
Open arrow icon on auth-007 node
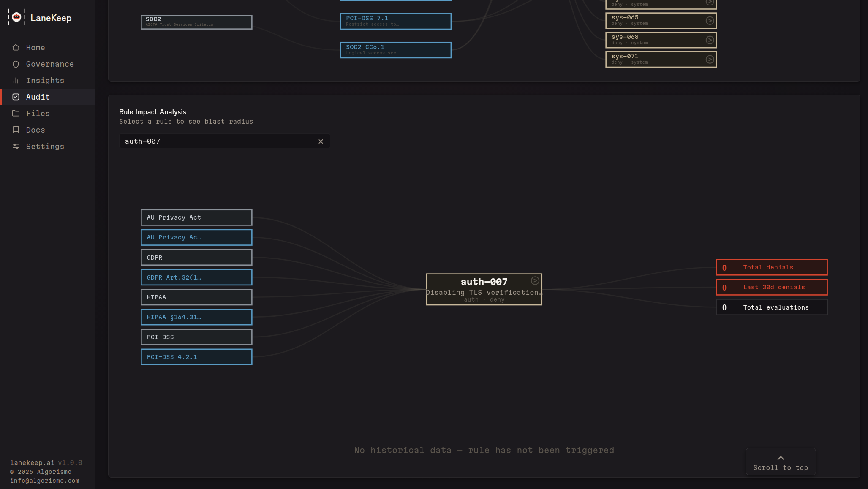point(535,281)
